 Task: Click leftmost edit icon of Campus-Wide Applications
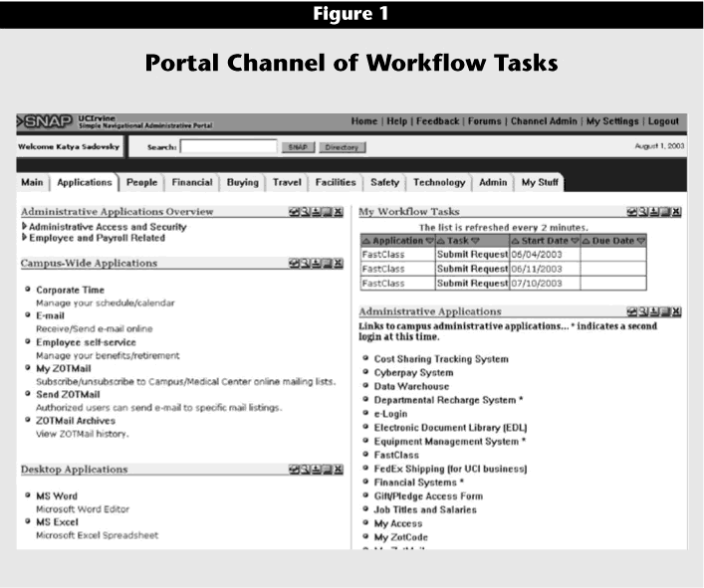click(294, 264)
